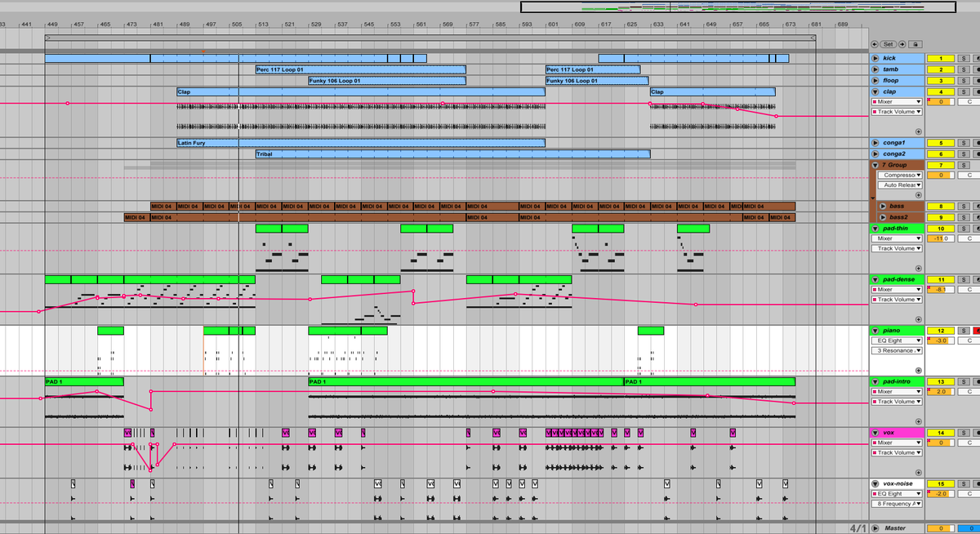
Task: Add automation lane on pad-dense track
Action: [918, 318]
